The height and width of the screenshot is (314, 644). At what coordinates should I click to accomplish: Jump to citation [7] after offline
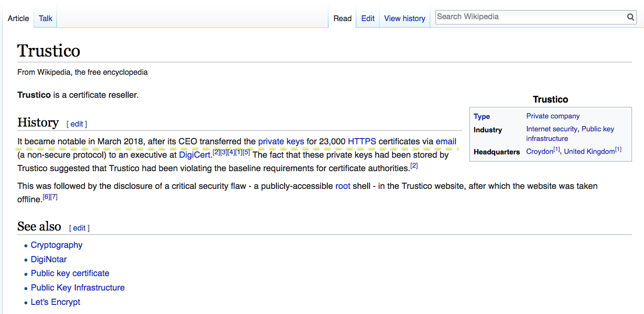[54, 197]
